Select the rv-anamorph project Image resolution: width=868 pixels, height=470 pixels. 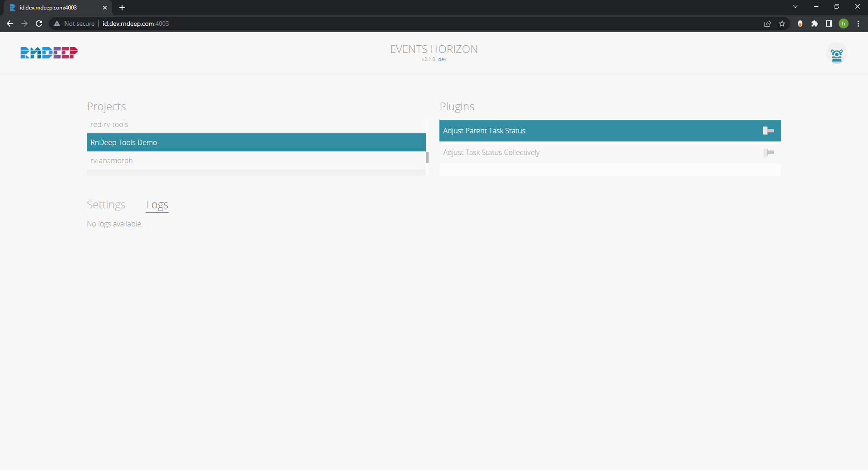(x=112, y=160)
